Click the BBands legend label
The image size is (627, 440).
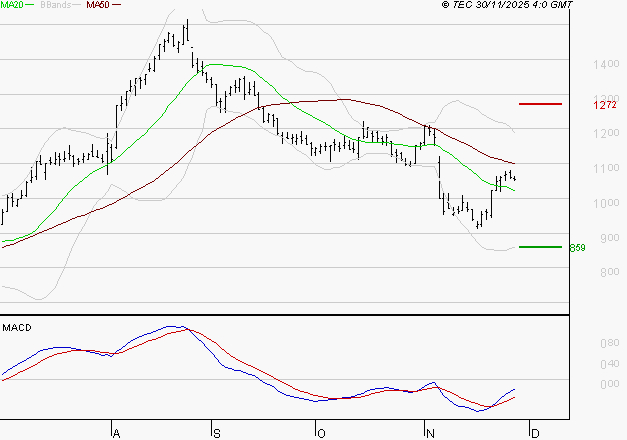pyautogui.click(x=56, y=5)
